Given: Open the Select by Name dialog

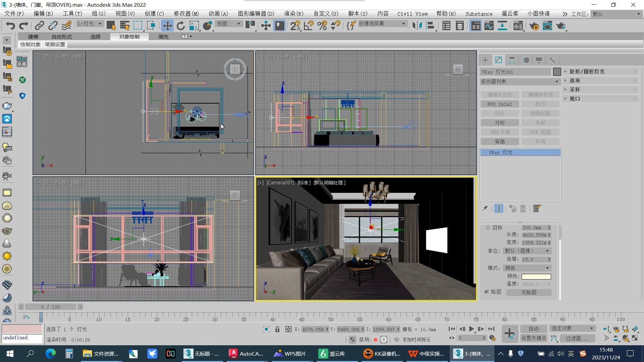Looking at the screenshot, I should (x=124, y=25).
